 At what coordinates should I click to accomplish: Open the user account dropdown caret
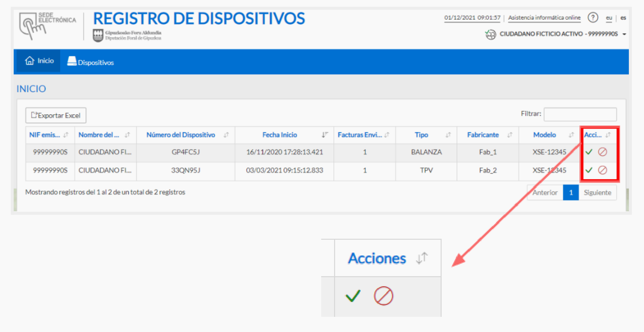[x=624, y=34]
